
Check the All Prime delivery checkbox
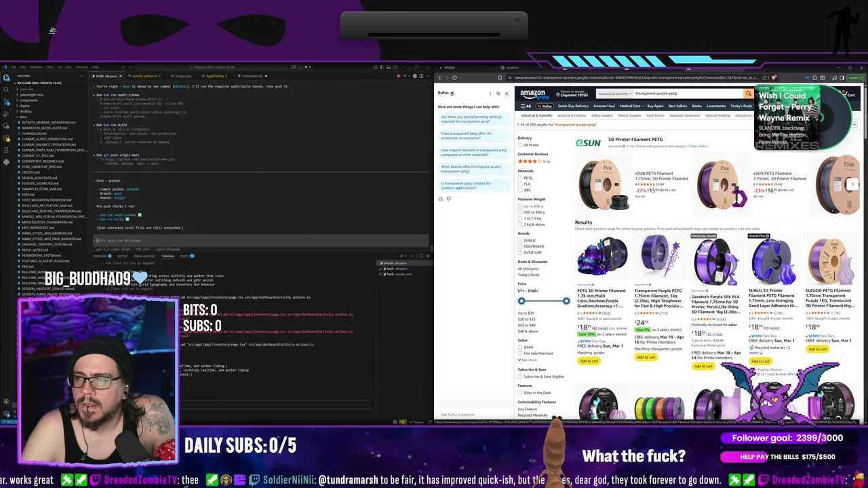tap(520, 145)
